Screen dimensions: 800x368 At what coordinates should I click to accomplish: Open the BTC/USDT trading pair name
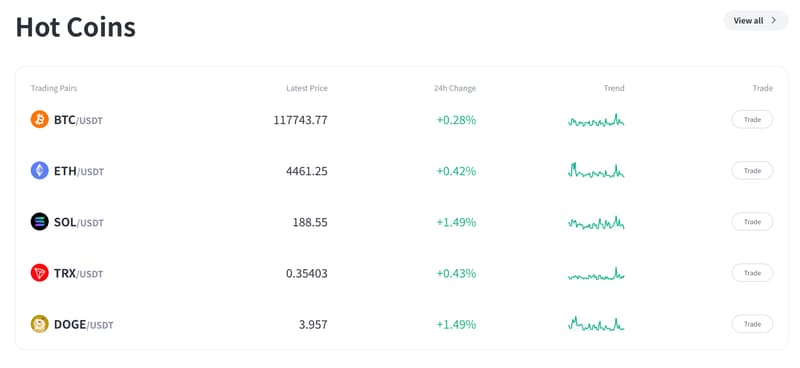tap(78, 120)
